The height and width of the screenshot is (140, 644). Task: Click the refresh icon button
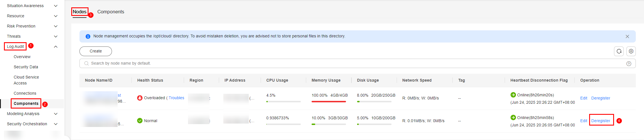[x=619, y=51]
